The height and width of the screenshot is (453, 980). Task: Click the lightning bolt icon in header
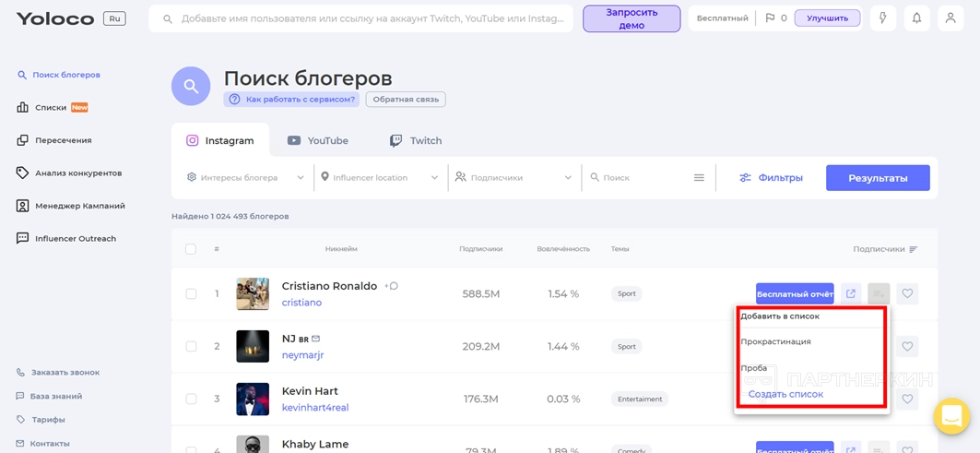(x=882, y=18)
